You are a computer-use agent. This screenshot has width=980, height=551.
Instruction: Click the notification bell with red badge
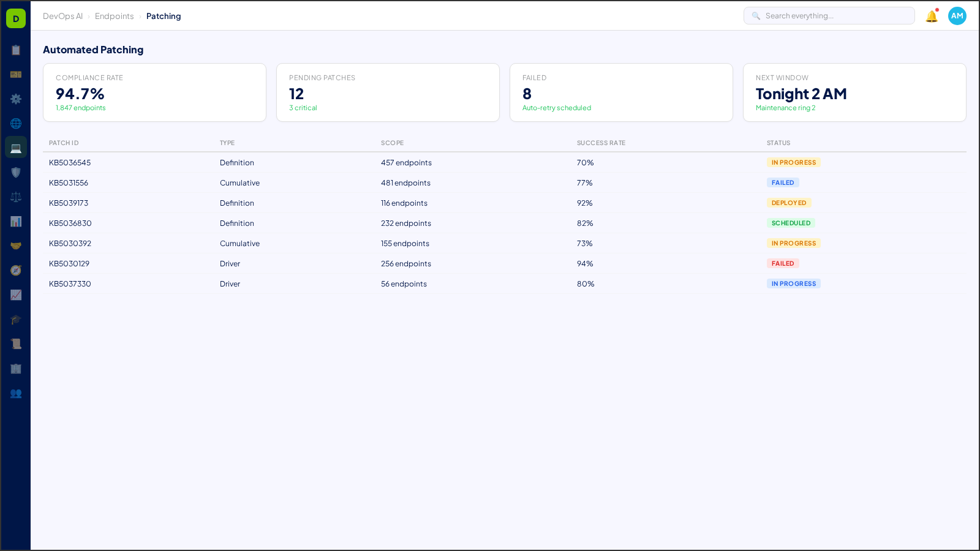931,17
